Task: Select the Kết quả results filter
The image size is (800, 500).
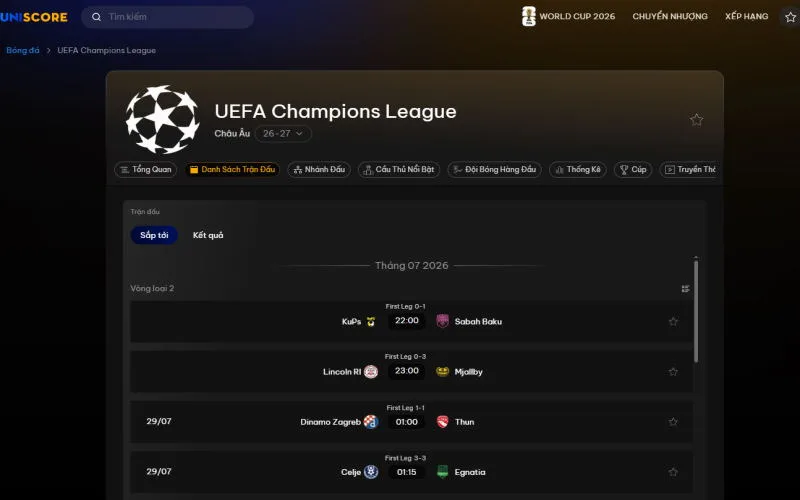Action: click(x=208, y=235)
